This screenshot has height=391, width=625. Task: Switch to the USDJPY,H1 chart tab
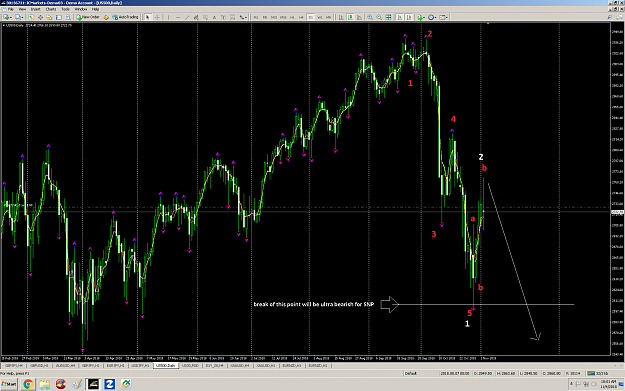tap(140, 365)
